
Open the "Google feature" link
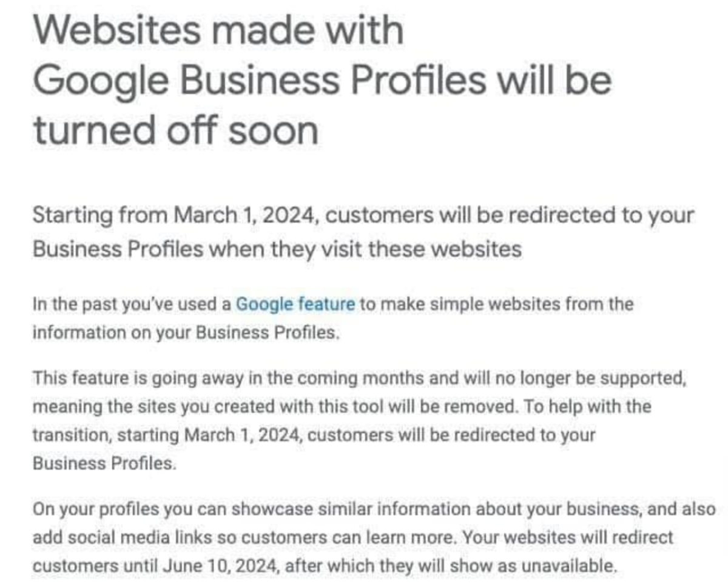(x=295, y=303)
